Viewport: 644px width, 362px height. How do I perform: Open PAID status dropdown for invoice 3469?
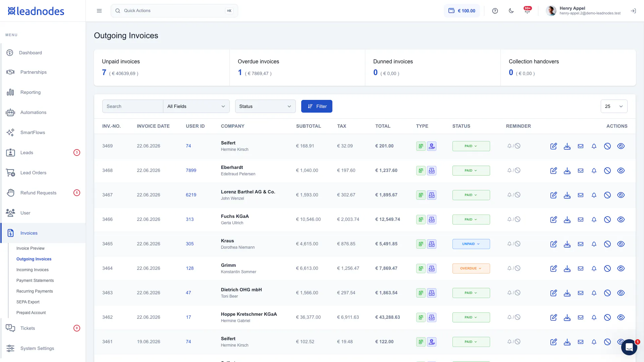point(471,146)
